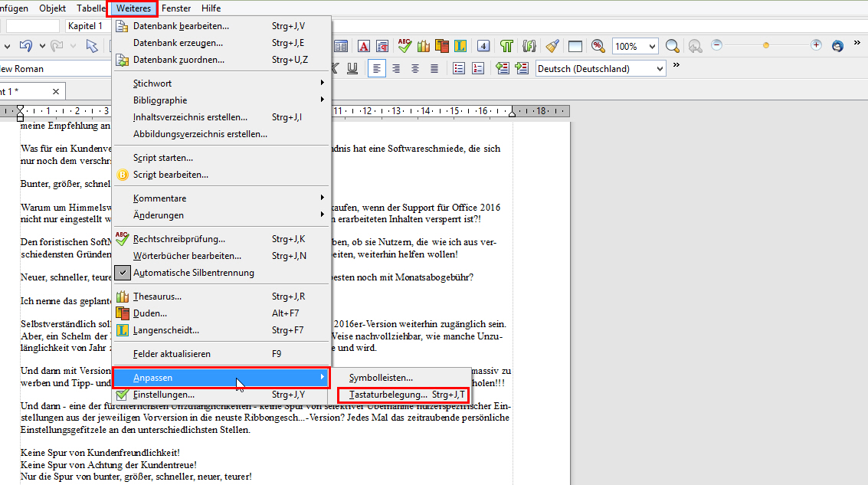This screenshot has width=868, height=485.
Task: Click the decrease indent icon
Action: pos(502,69)
